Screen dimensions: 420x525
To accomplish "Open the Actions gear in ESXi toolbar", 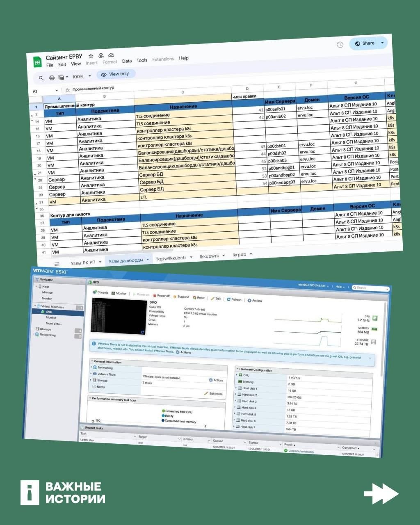I will pyautogui.click(x=255, y=301).
